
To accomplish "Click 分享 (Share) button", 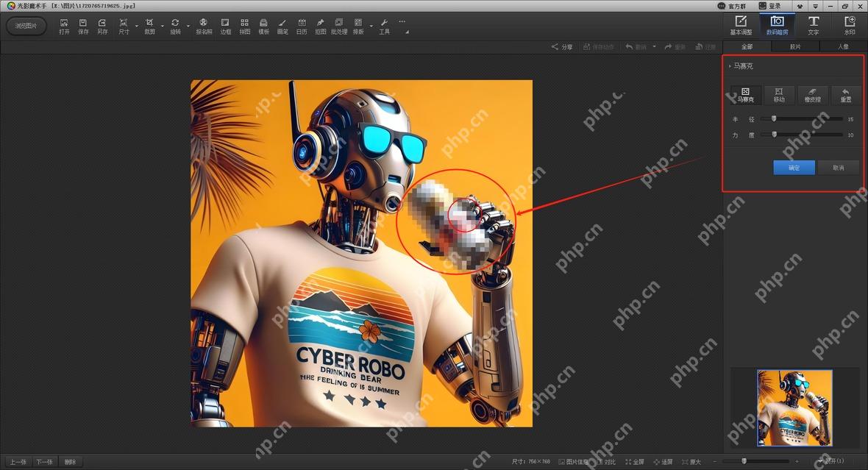I will pyautogui.click(x=562, y=46).
